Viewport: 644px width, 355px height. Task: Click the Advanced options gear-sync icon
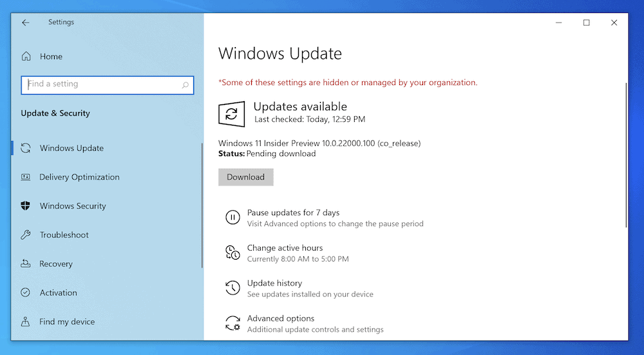pos(232,323)
